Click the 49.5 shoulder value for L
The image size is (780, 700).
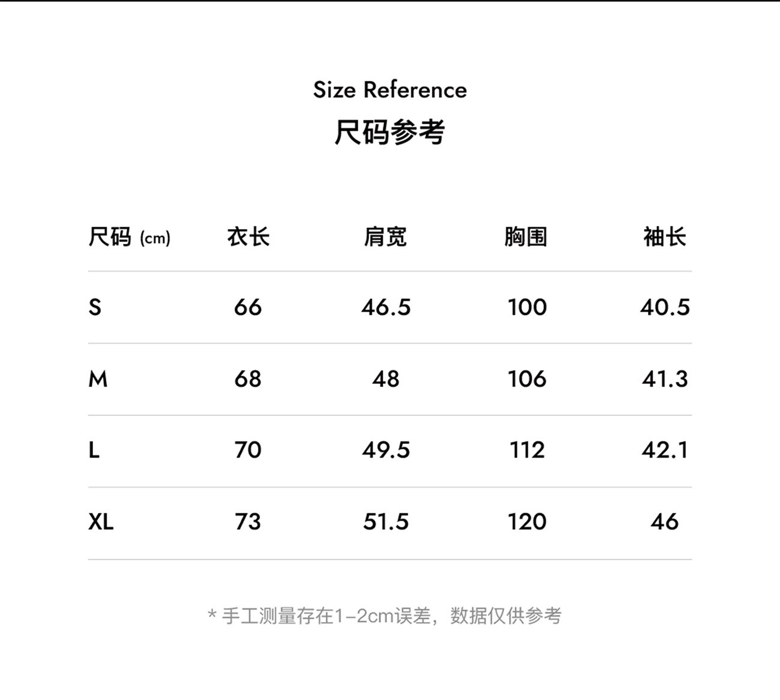pyautogui.click(x=386, y=450)
